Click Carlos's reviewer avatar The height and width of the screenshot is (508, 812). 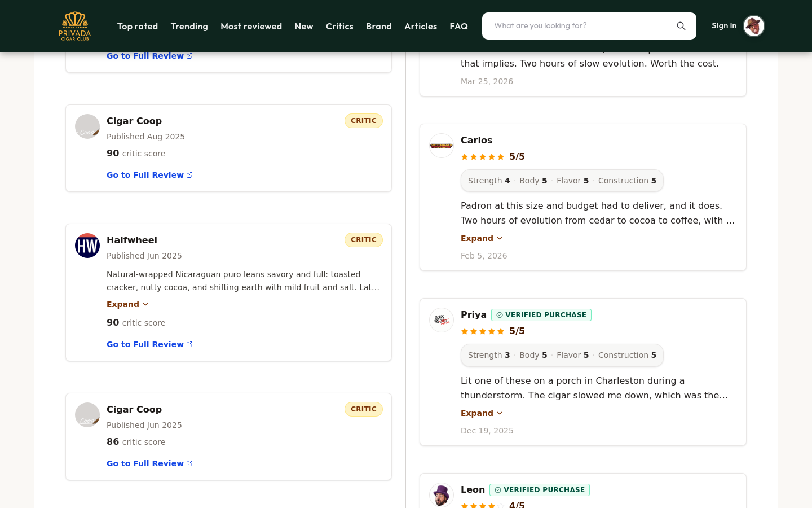coord(442,146)
